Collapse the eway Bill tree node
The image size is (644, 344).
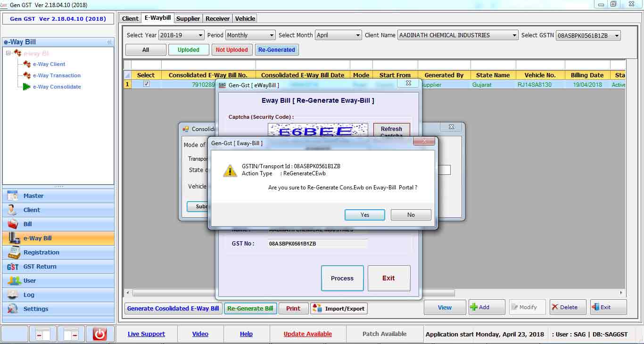tap(8, 53)
